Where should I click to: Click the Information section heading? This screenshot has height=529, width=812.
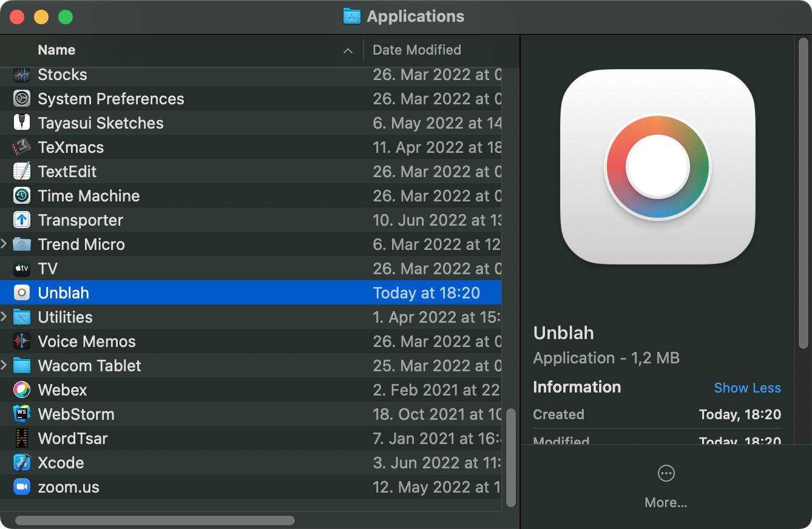pyautogui.click(x=577, y=387)
